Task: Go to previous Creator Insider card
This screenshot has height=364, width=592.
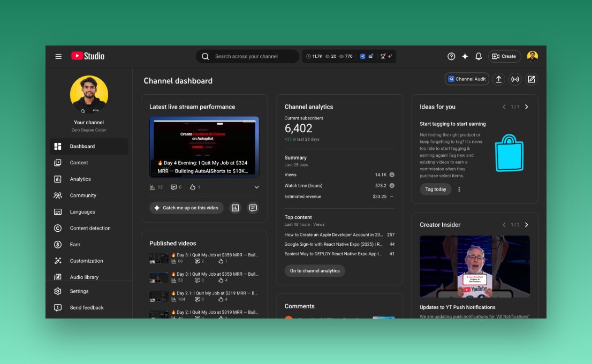Action: click(x=504, y=225)
